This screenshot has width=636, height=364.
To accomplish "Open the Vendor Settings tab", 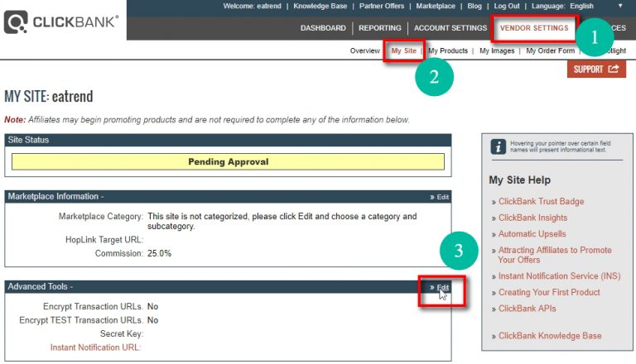I will [x=534, y=28].
